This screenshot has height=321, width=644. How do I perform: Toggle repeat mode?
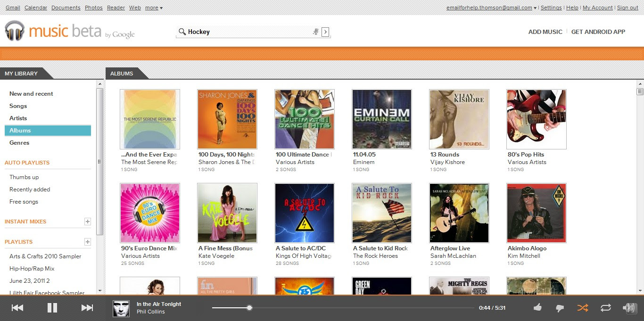(x=606, y=308)
